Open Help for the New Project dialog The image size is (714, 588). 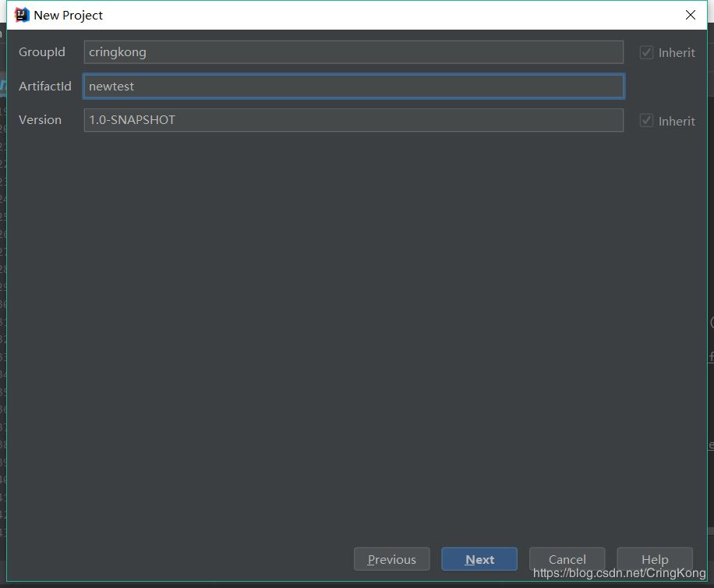[654, 559]
